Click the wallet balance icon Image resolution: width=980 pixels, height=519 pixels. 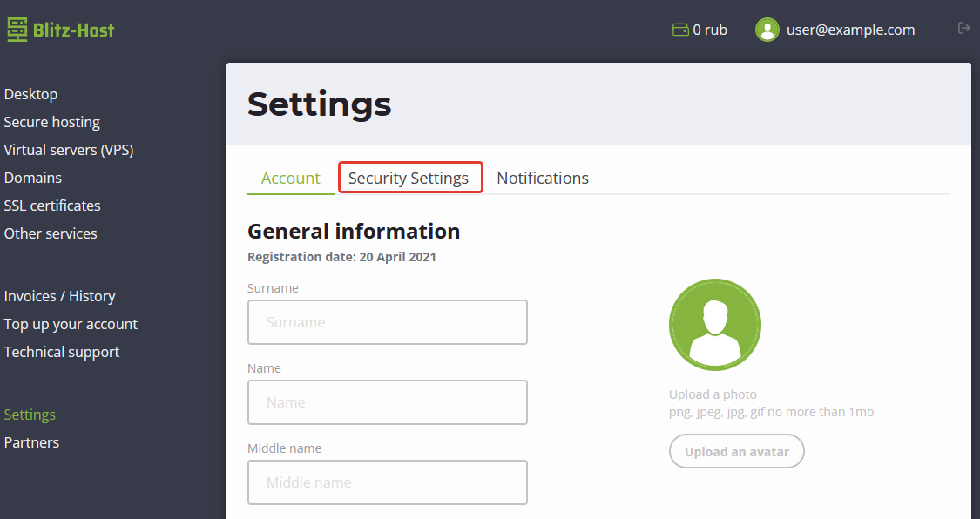pos(680,30)
